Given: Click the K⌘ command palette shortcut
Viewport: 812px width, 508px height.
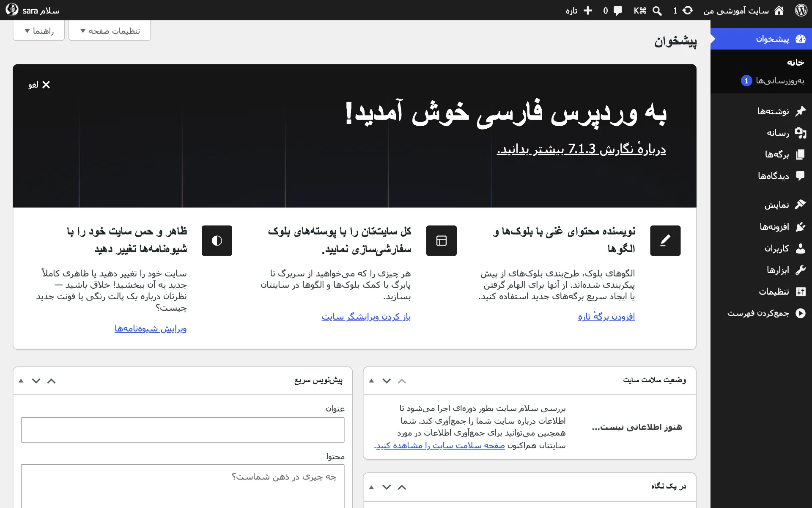Looking at the screenshot, I should tap(640, 11).
